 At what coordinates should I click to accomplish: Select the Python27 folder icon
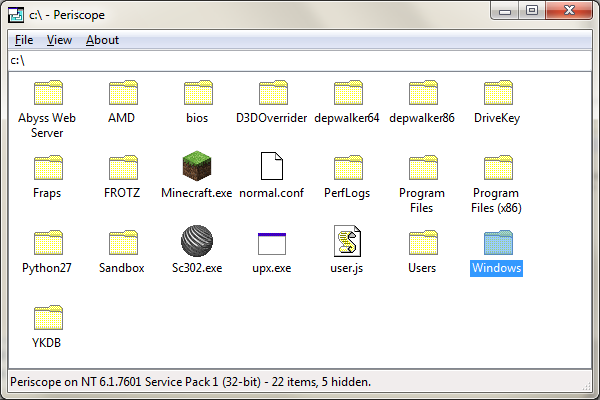coord(48,242)
